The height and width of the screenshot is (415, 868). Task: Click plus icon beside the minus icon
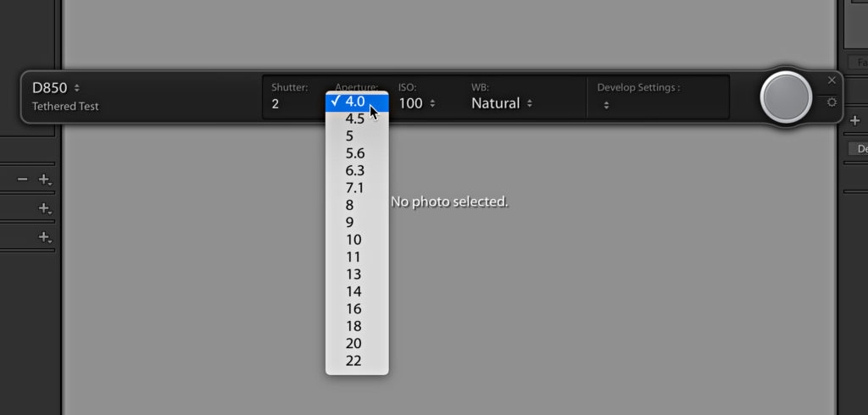[44, 180]
